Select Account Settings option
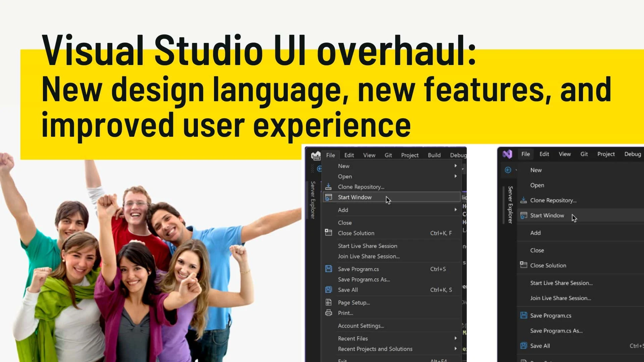Viewport: 644px width, 362px height. pyautogui.click(x=361, y=326)
